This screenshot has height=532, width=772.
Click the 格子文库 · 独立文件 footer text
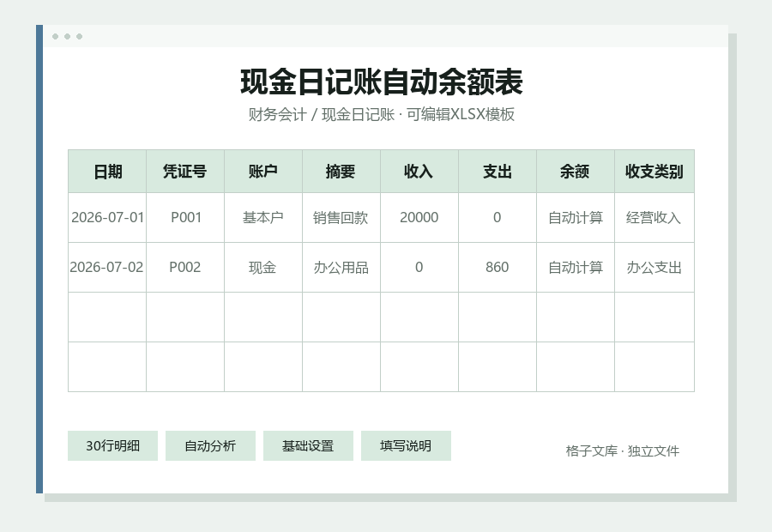(x=623, y=450)
